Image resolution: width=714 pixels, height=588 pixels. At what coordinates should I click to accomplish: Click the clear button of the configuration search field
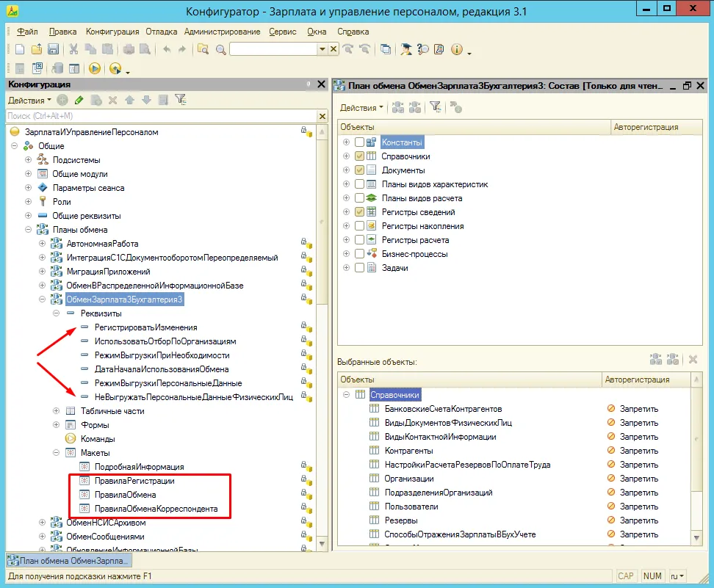[x=322, y=116]
